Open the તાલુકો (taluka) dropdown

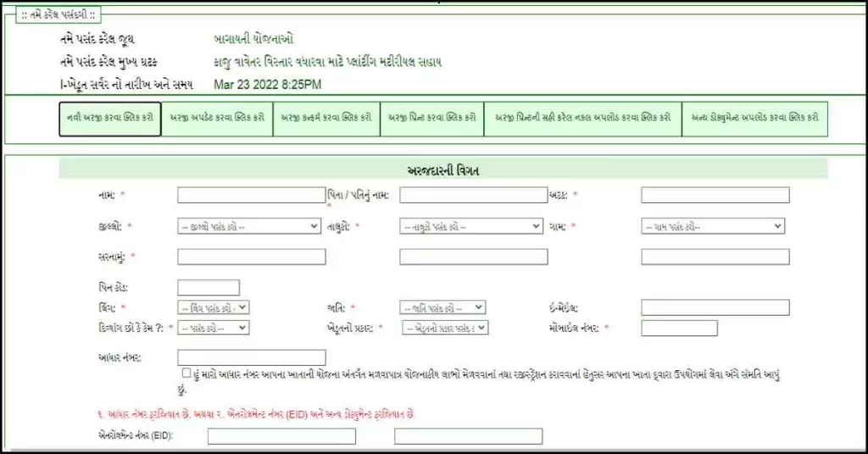[470, 227]
